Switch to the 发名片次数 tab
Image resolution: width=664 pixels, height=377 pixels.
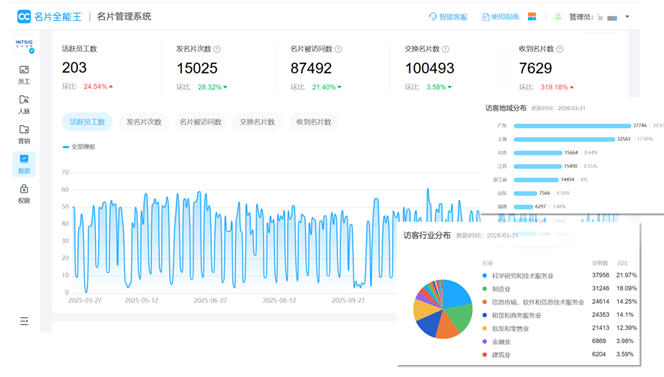[144, 122]
